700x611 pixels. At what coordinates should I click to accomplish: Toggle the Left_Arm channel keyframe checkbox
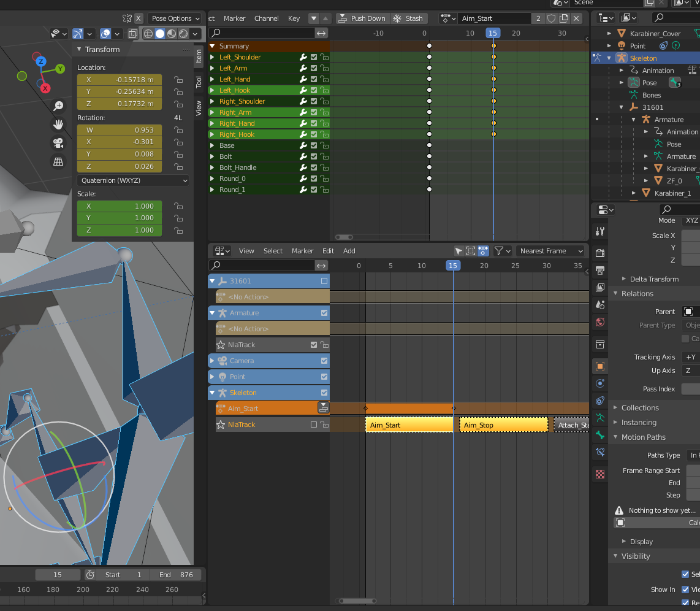[x=313, y=68]
